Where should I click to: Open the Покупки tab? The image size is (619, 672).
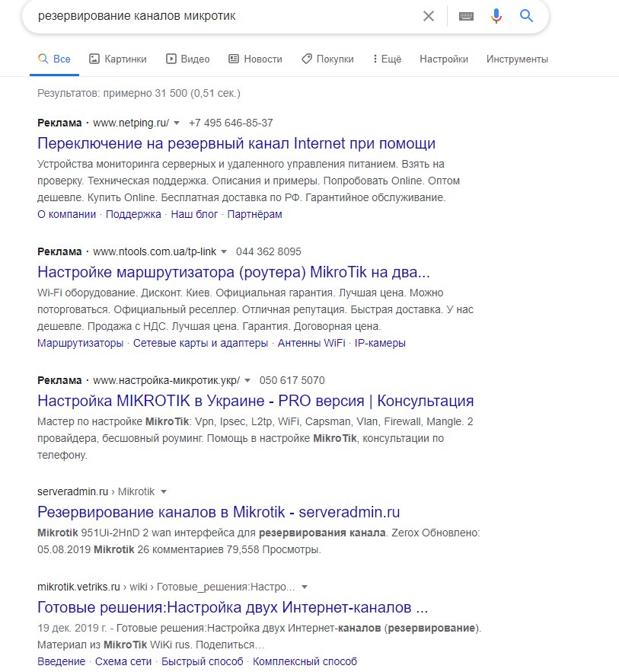pyautogui.click(x=327, y=59)
